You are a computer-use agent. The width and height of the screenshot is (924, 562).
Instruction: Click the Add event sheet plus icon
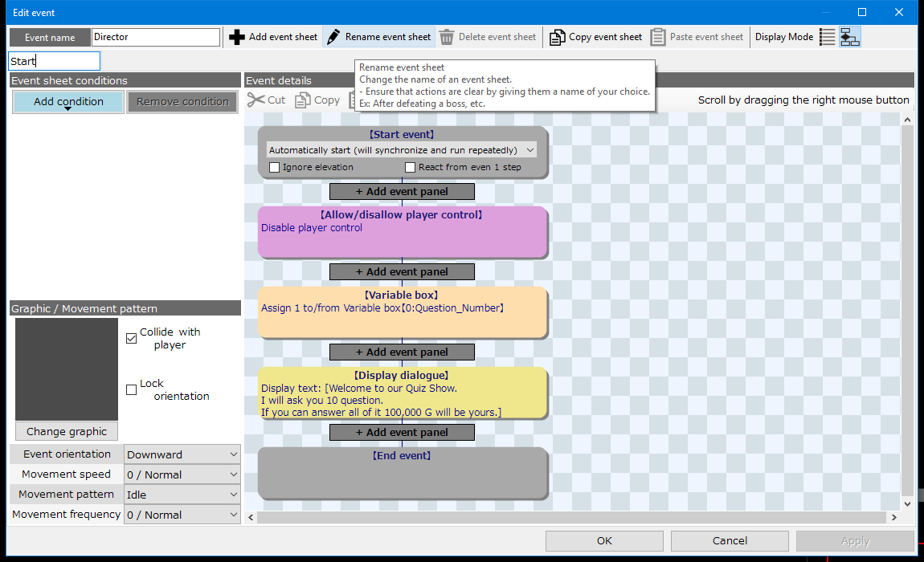coord(237,37)
